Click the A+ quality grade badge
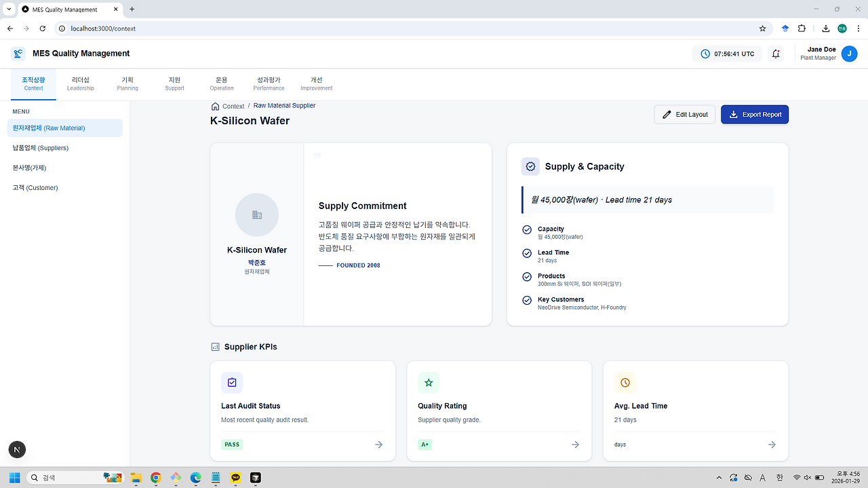Screen dimensions: 868x488 425,445
